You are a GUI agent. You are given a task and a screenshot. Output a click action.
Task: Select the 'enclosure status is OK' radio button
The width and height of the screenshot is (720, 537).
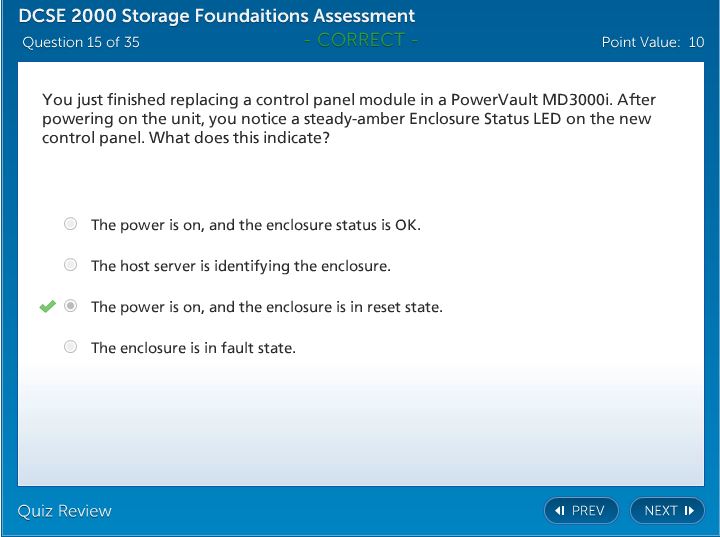(70, 224)
